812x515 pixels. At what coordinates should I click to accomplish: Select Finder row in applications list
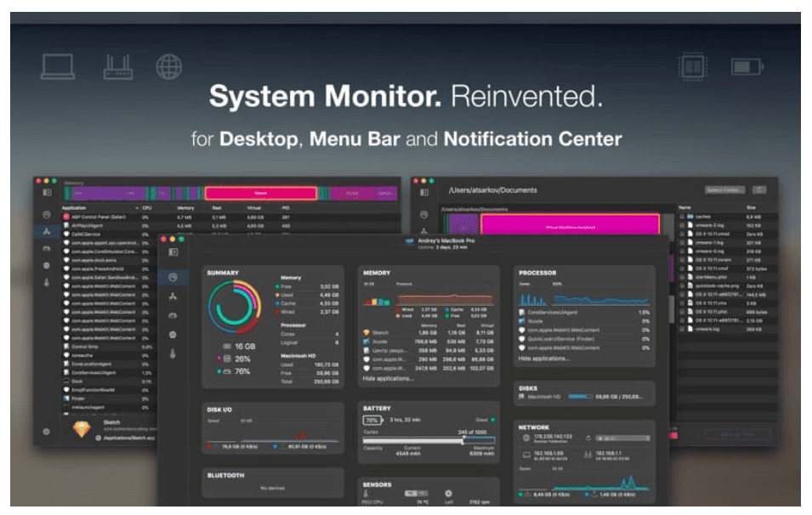(x=109, y=399)
